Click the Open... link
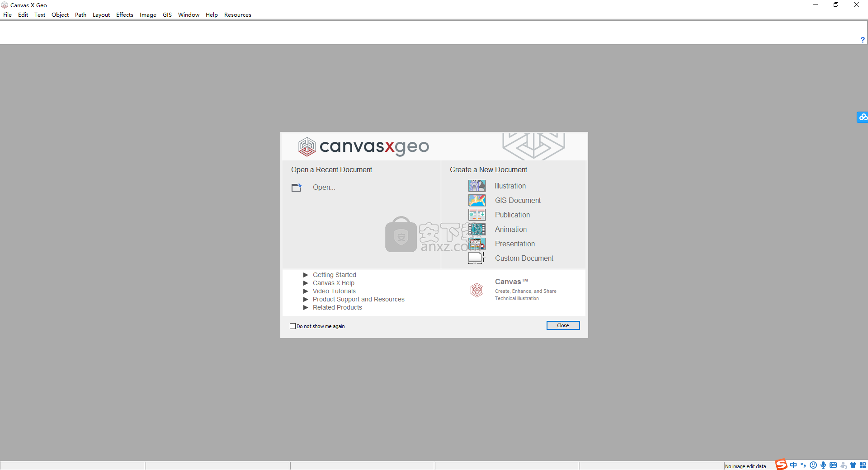Viewport: 868px width, 470px height. tap(324, 187)
